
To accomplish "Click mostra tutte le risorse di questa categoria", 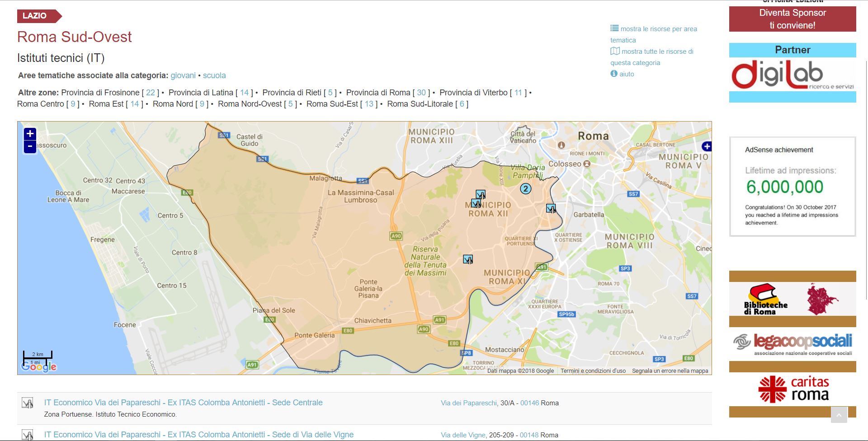I will [652, 57].
